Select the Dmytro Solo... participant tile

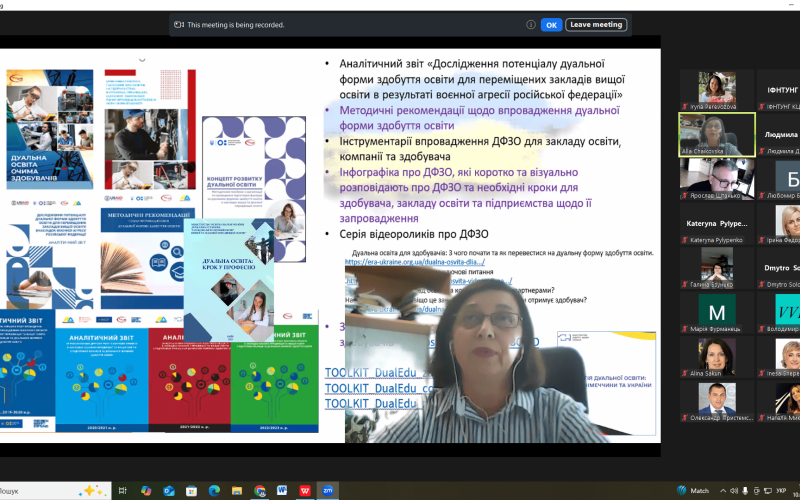click(779, 268)
